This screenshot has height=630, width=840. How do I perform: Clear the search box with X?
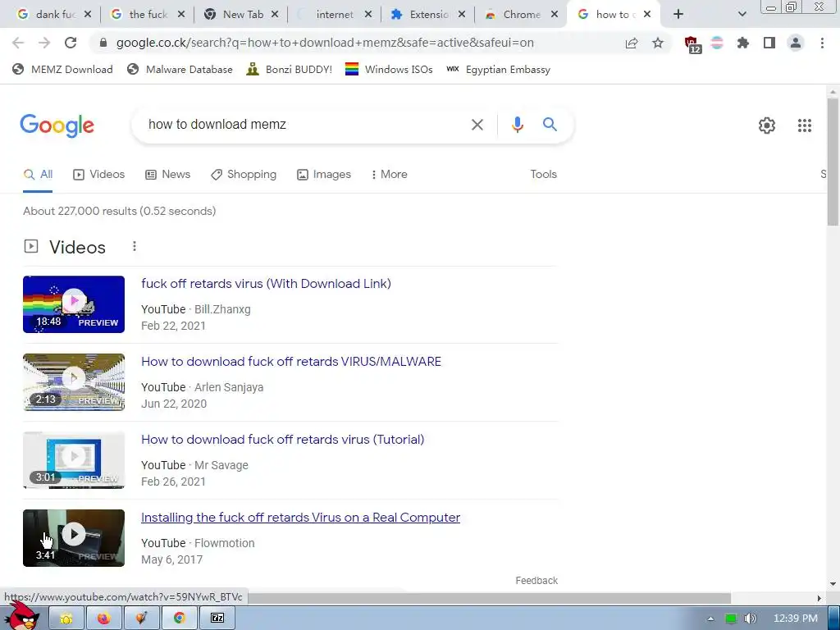pyautogui.click(x=477, y=125)
